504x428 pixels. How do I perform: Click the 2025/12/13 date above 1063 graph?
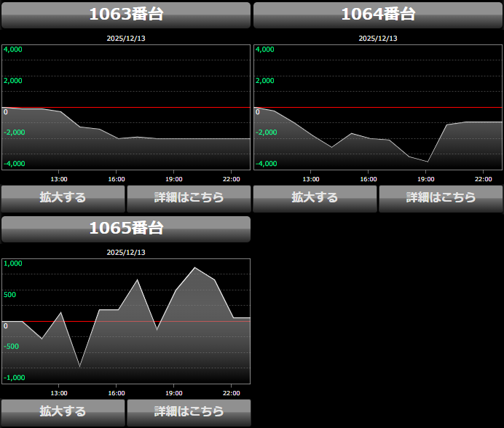point(126,39)
